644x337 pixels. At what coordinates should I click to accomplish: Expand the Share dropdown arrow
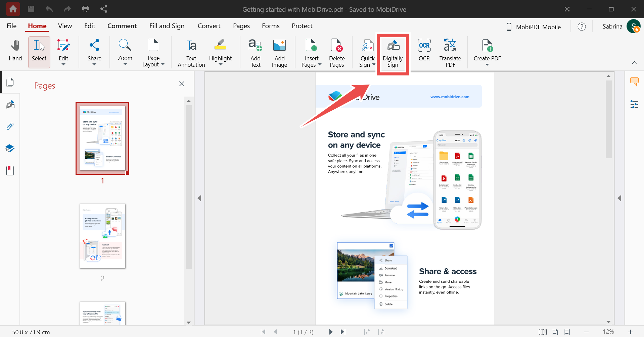[x=94, y=64]
